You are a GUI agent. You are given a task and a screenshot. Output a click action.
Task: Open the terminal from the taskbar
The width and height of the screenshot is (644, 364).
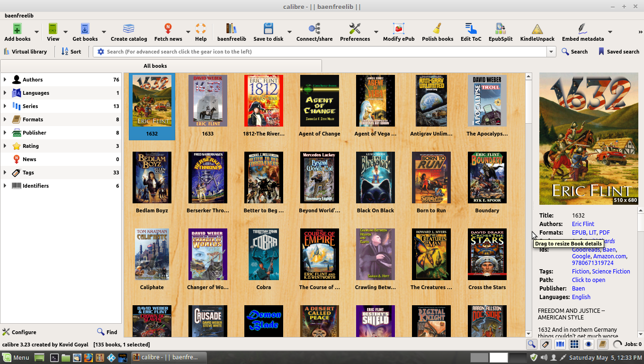pyautogui.click(x=54, y=357)
